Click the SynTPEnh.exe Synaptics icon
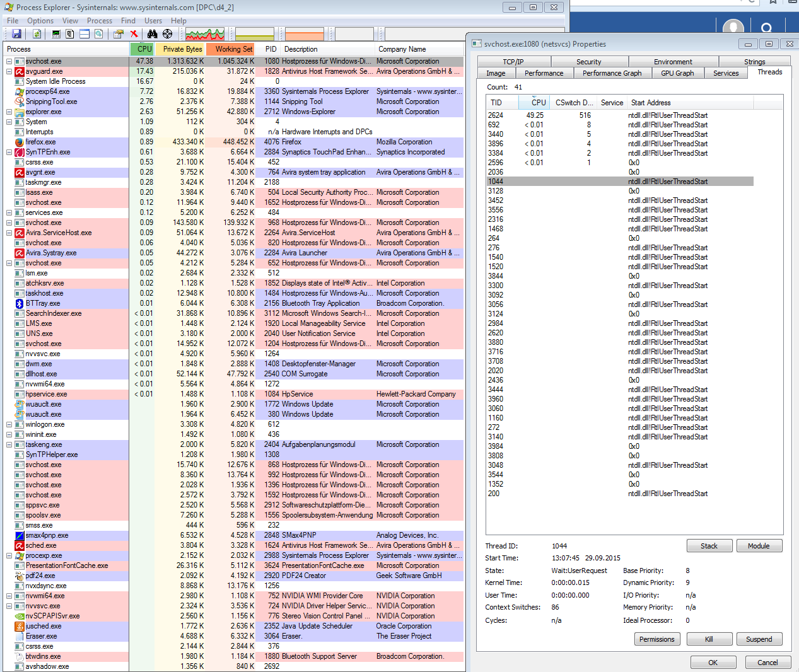 (x=20, y=152)
